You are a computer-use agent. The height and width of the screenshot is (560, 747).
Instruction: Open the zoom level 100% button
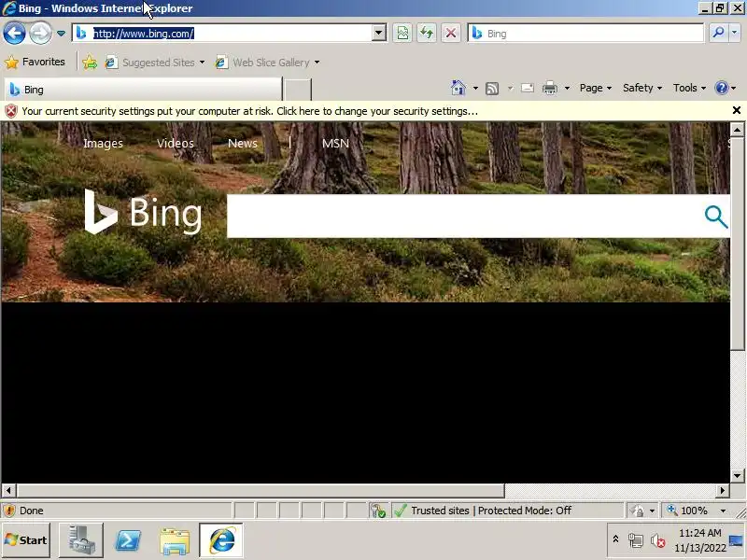[x=688, y=511]
